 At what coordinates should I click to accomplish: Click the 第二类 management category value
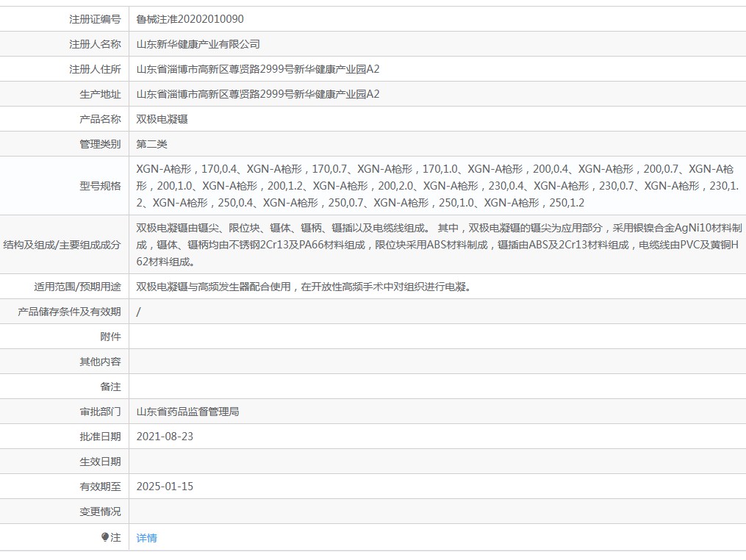point(151,144)
